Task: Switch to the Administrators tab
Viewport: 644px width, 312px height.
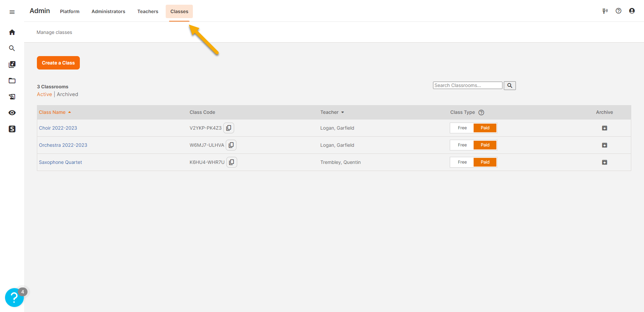Action: [108, 11]
